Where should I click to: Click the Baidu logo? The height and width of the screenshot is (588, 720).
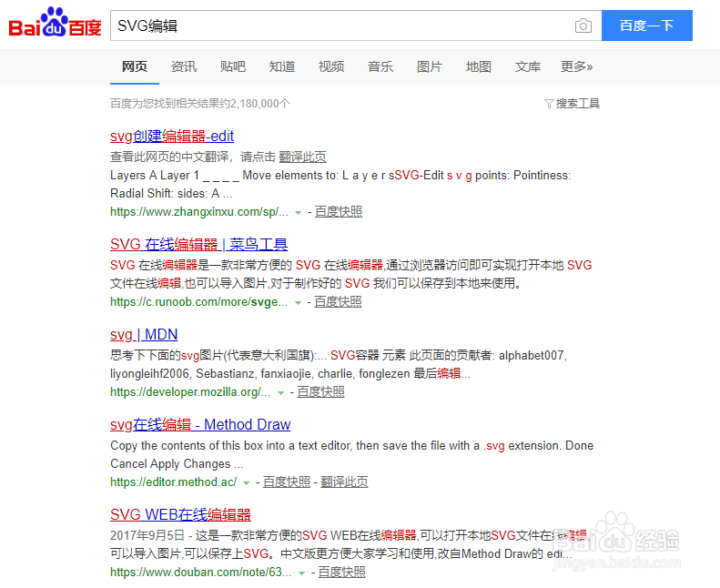[56, 23]
